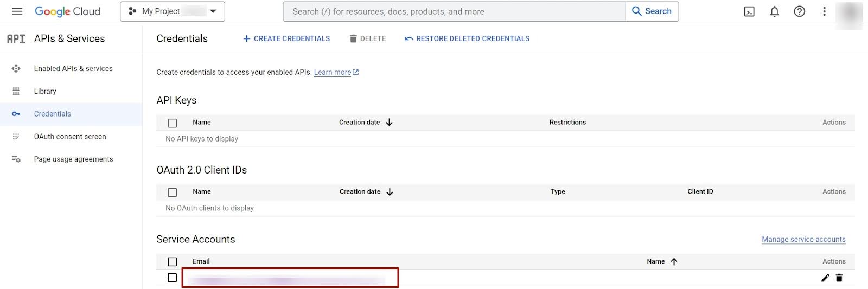Viewport: 868px width, 289px height.
Task: Open the My Project selector dropdown
Action: [x=173, y=11]
